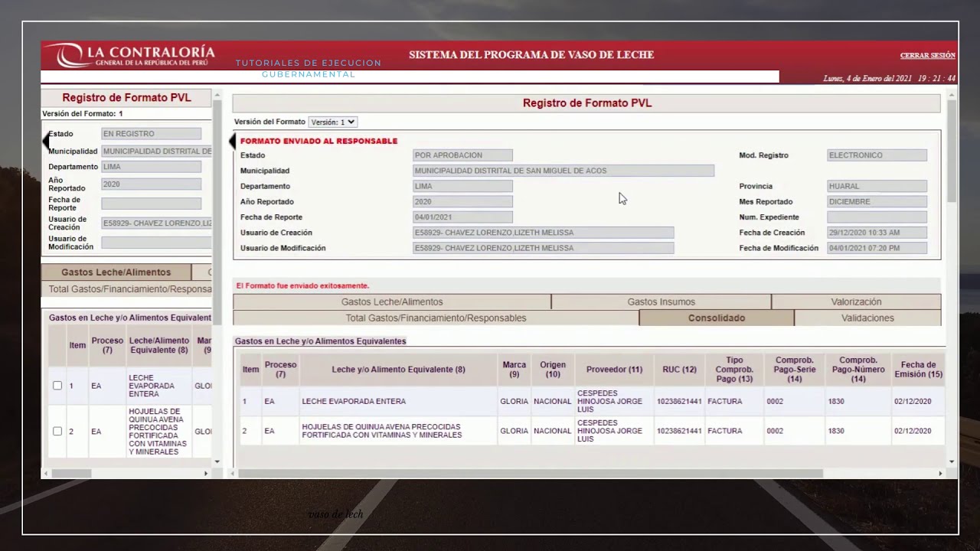Screen dimensions: 980x551
Task: Open Total Gastos/Financiamiento tab in left panel
Action: pos(127,289)
